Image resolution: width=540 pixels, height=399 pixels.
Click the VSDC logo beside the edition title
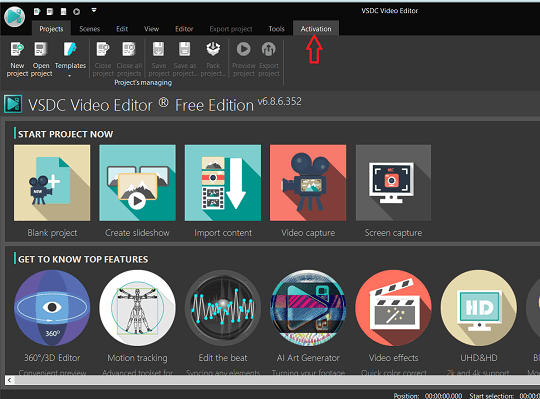tap(13, 104)
